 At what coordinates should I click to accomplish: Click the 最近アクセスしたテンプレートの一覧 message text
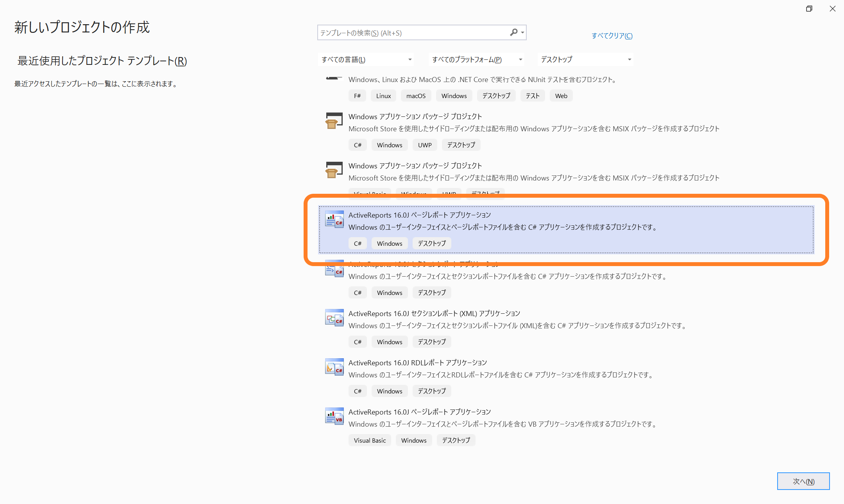point(96,84)
